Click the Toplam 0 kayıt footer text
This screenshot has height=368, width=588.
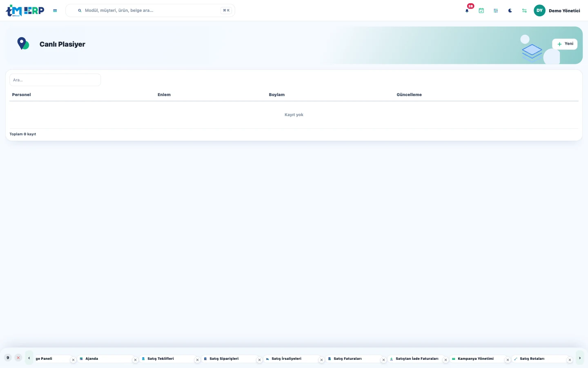coord(23,134)
